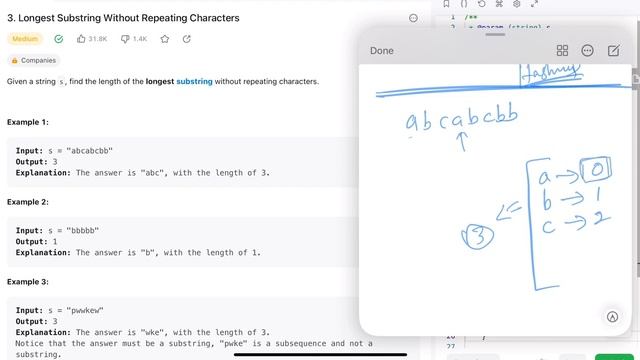Image resolution: width=640 pixels, height=360 pixels.
Task: Open the locked Companies tag
Action: pyautogui.click(x=34, y=60)
